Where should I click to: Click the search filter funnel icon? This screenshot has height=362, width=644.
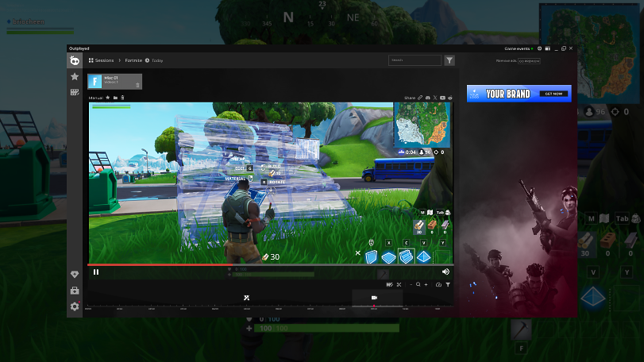click(x=449, y=60)
